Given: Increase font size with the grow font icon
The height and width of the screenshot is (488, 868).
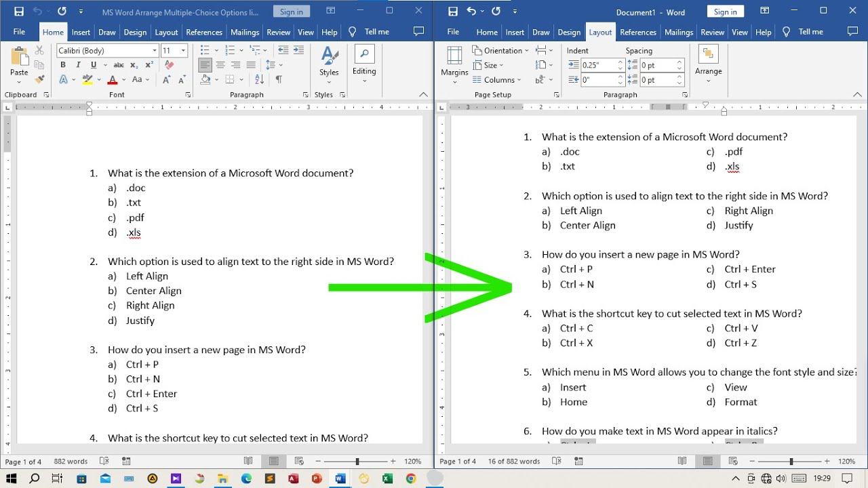Looking at the screenshot, I should pyautogui.click(x=167, y=79).
